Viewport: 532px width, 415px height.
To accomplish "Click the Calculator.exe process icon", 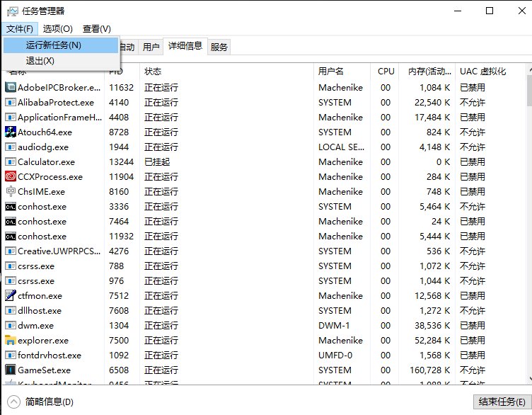I will coord(11,161).
